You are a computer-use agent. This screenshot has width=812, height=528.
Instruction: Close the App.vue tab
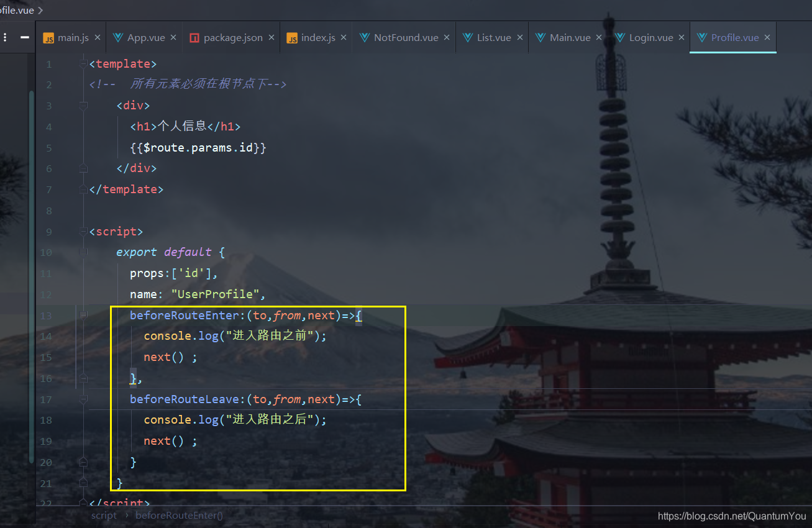[173, 38]
